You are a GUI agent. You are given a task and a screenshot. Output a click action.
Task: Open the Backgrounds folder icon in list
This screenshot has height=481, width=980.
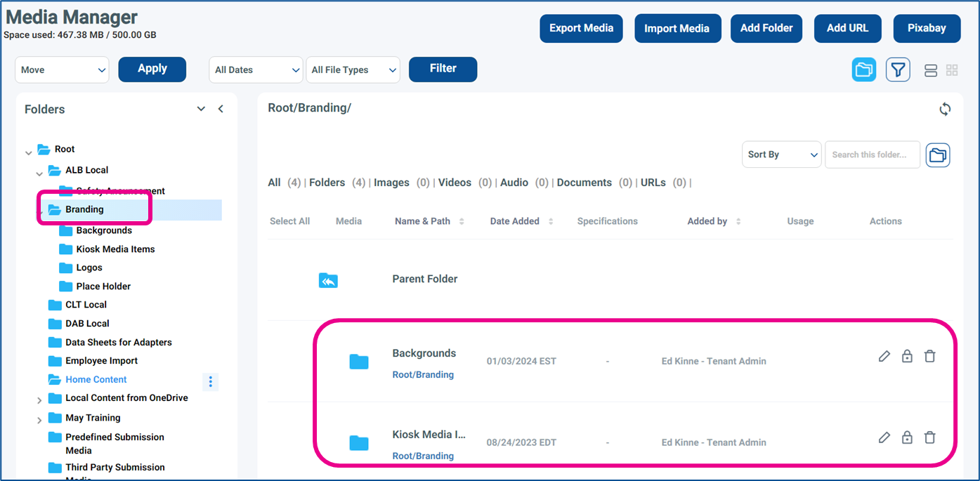pos(359,362)
